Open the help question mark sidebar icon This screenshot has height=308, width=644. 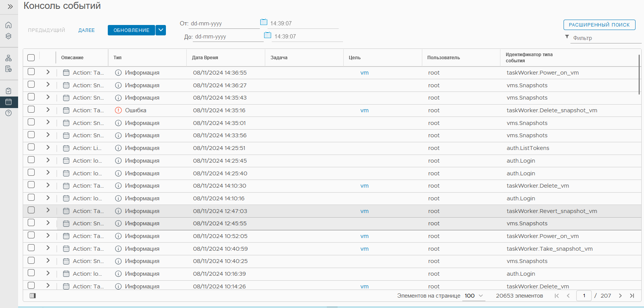coord(8,113)
